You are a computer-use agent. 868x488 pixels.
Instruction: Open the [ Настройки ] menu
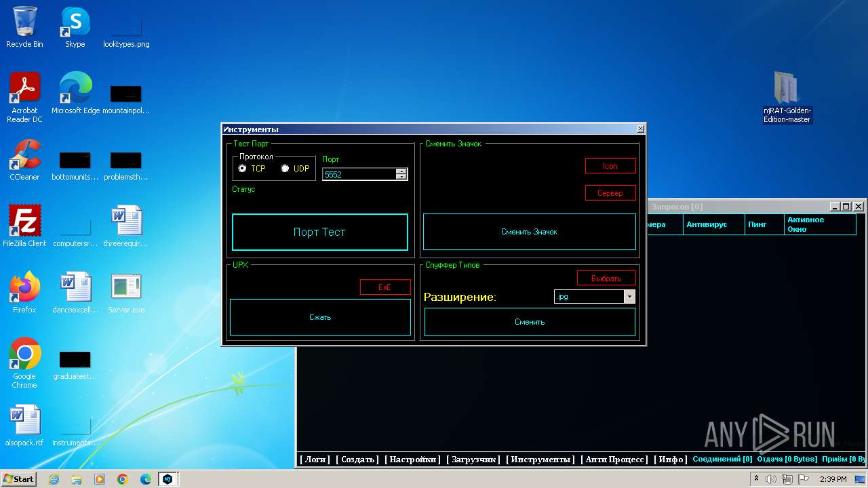[x=412, y=459]
